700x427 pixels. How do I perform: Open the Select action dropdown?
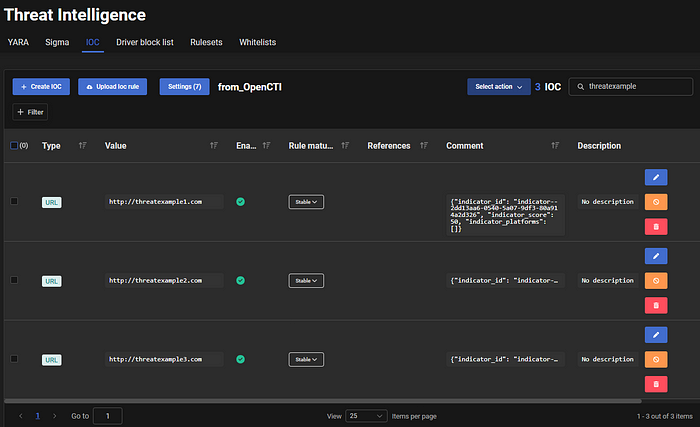[498, 87]
